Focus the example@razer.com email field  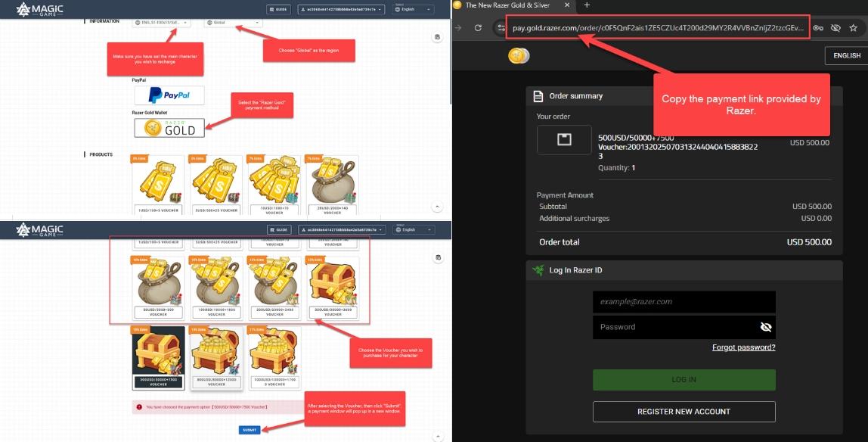pos(684,302)
